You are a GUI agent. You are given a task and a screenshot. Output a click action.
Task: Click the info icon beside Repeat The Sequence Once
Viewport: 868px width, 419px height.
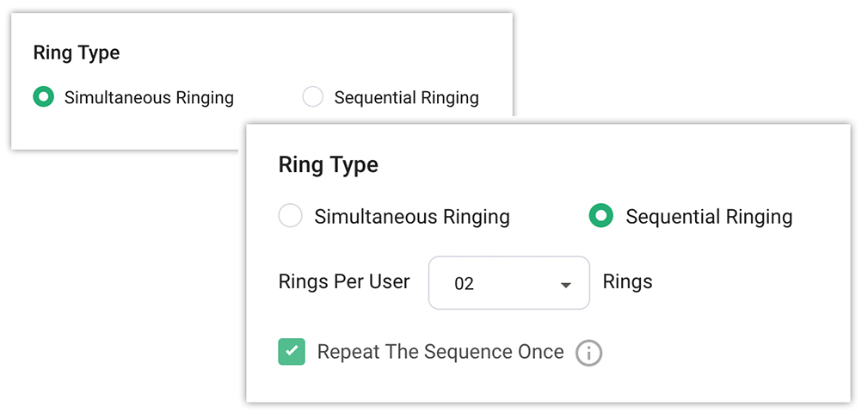coord(589,353)
